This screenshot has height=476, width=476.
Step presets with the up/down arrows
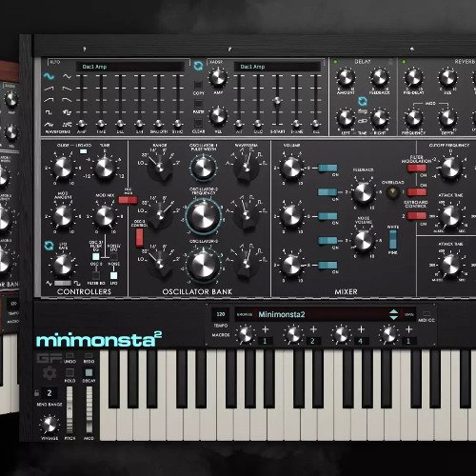(393, 314)
